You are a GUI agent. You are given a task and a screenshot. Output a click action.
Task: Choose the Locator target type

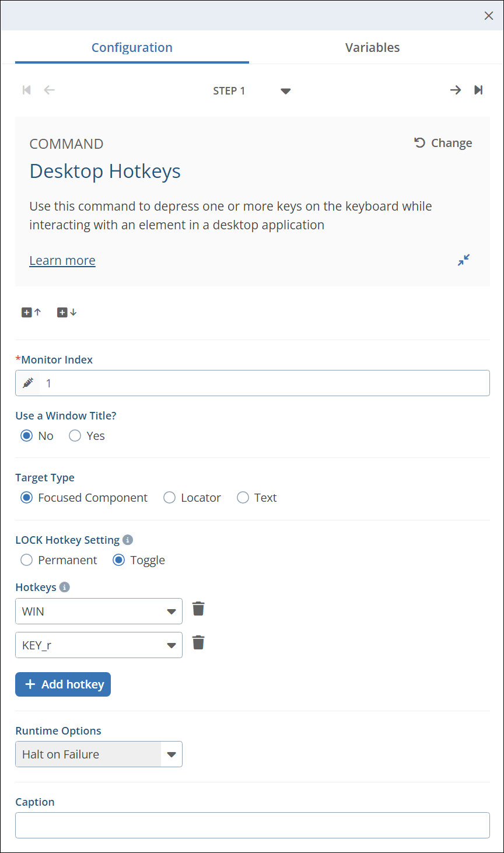coord(170,498)
